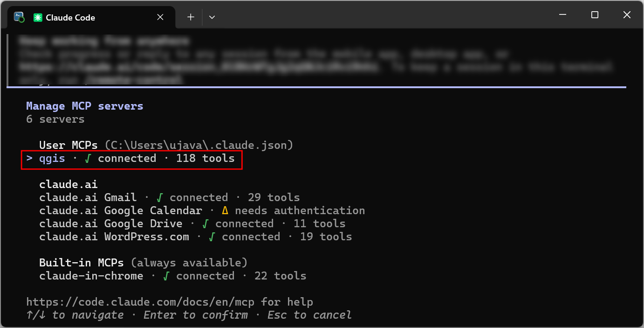Screen dimensions: 644x328
Task: Click the '22 tools' text for claude-in-chrome
Action: 280,276
